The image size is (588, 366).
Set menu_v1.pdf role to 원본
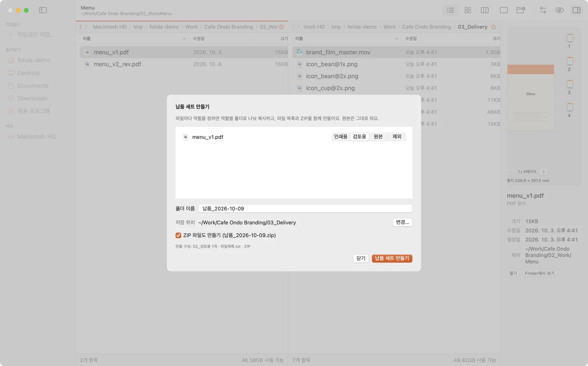pyautogui.click(x=378, y=137)
